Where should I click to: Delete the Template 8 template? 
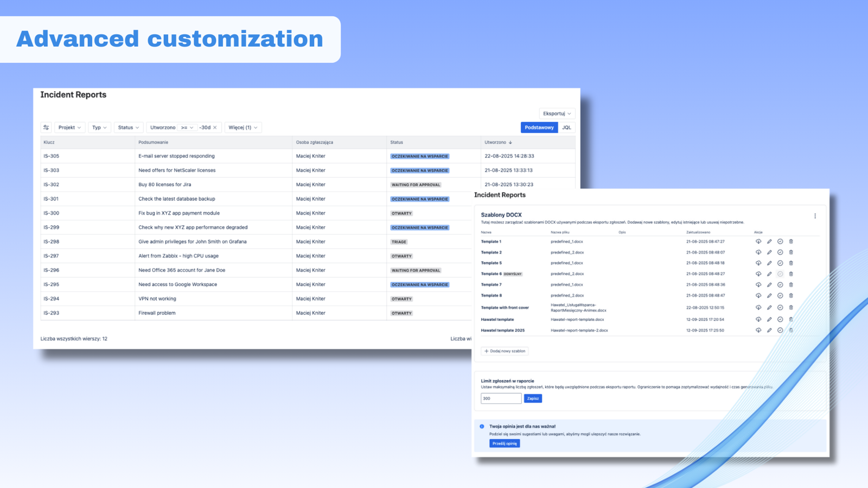[791, 296]
